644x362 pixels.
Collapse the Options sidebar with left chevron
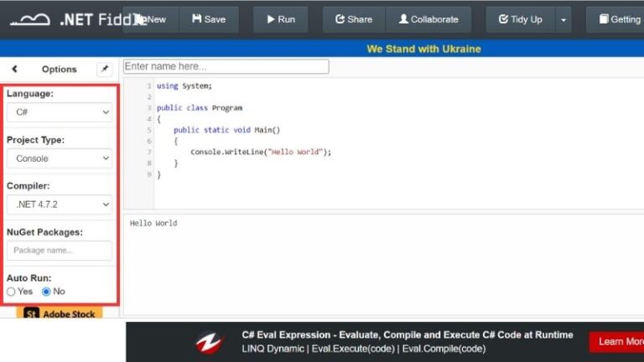(x=14, y=69)
